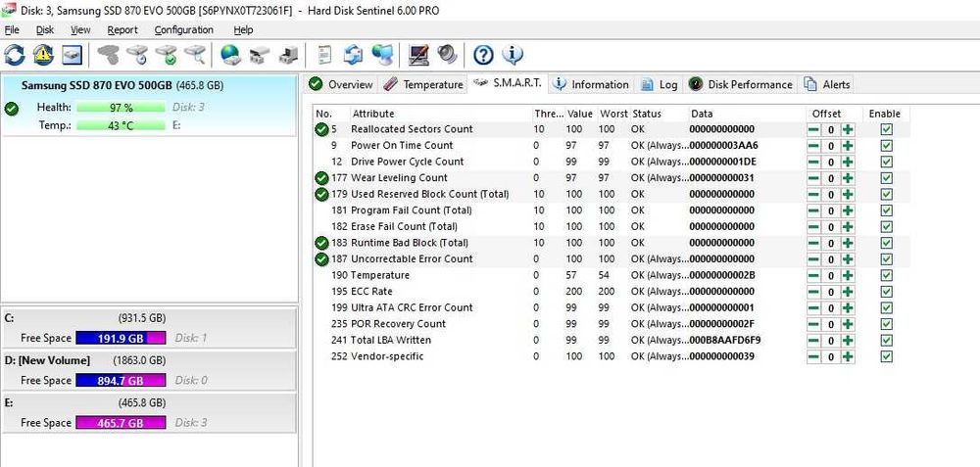The image size is (980, 467).
Task: Switch to the Alerts tab
Action: click(x=827, y=84)
